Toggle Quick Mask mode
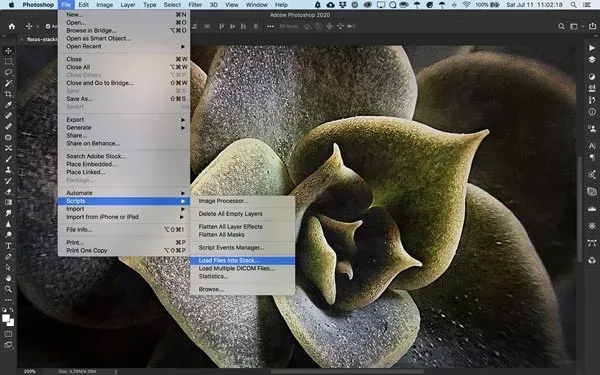The width and height of the screenshot is (600, 375). pos(8,334)
